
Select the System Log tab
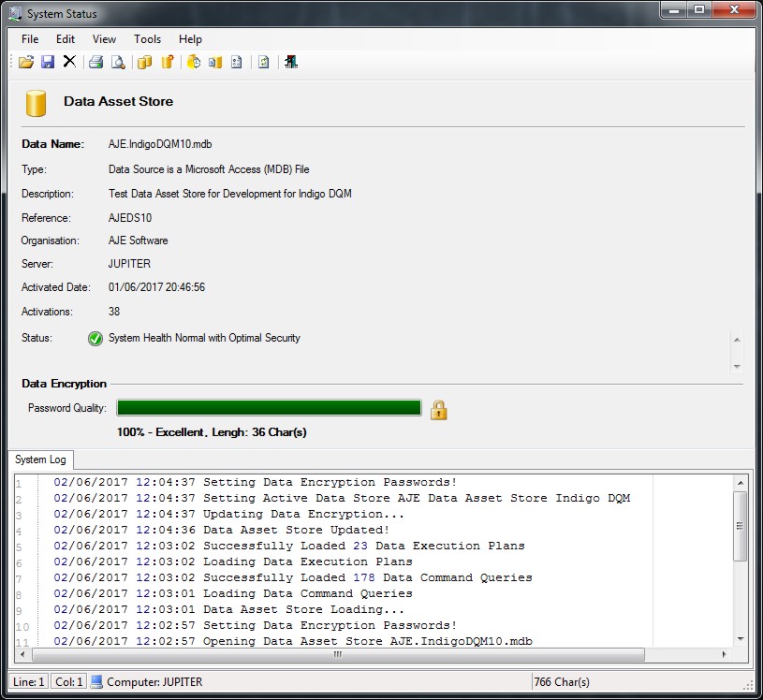[40, 459]
